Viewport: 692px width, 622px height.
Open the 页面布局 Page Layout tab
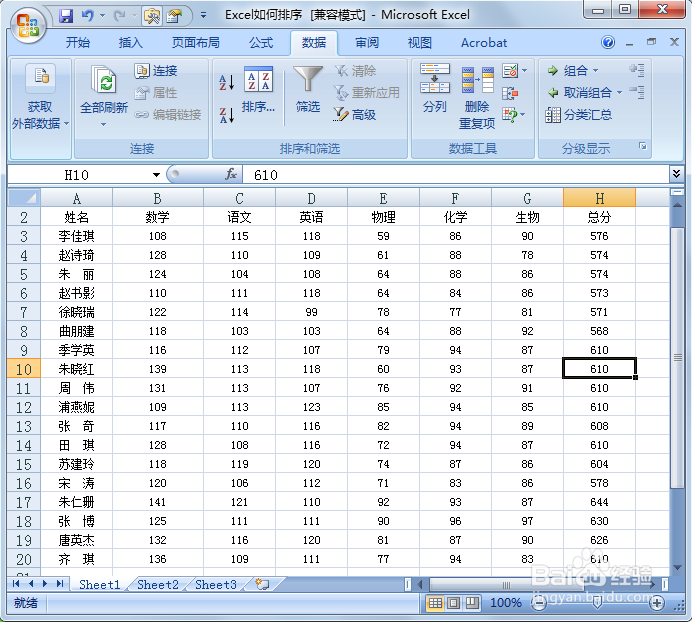point(196,43)
